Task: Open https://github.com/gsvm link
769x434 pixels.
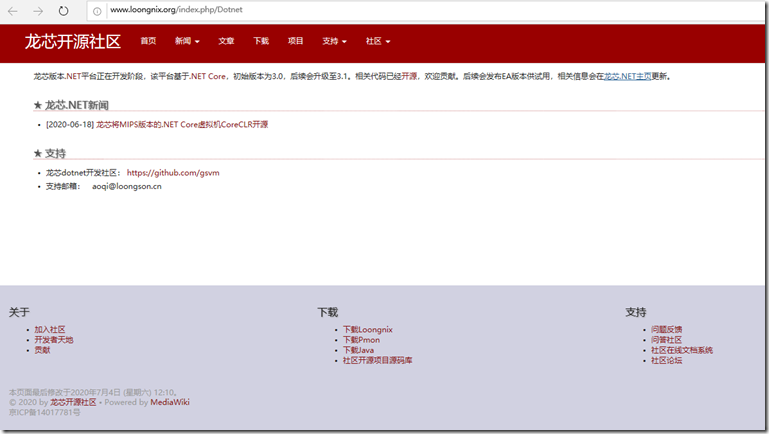Action: (x=173, y=173)
